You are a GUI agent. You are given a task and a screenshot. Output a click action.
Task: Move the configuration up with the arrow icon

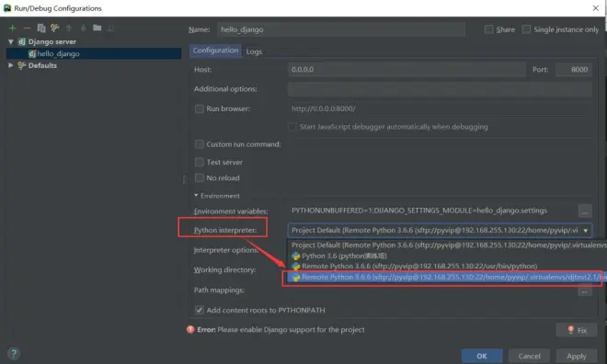[69, 28]
